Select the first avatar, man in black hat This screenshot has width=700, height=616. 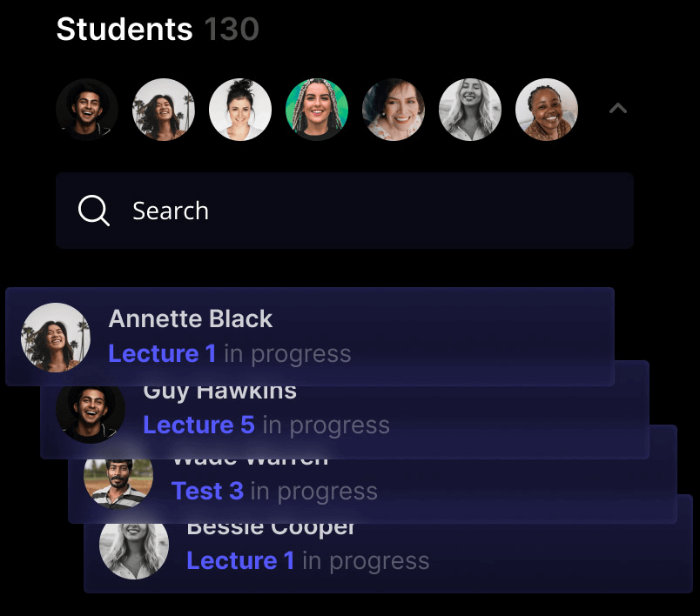click(x=87, y=110)
